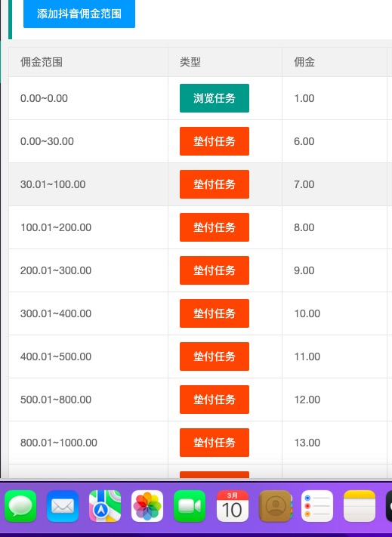Open the Messages app in the dock
This screenshot has width=392, height=537.
click(x=20, y=506)
